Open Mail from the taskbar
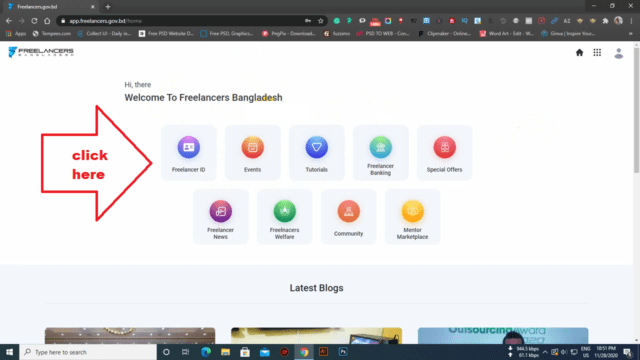The width and height of the screenshot is (640, 360). 264,352
